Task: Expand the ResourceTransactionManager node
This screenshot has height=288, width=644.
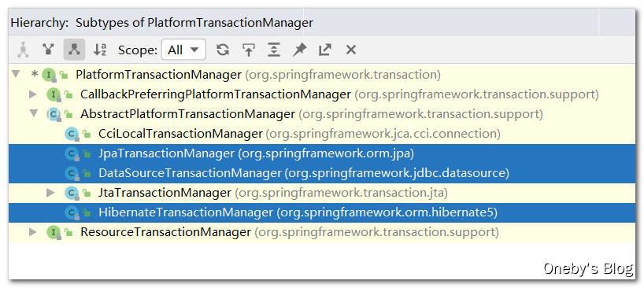Action: (x=33, y=232)
